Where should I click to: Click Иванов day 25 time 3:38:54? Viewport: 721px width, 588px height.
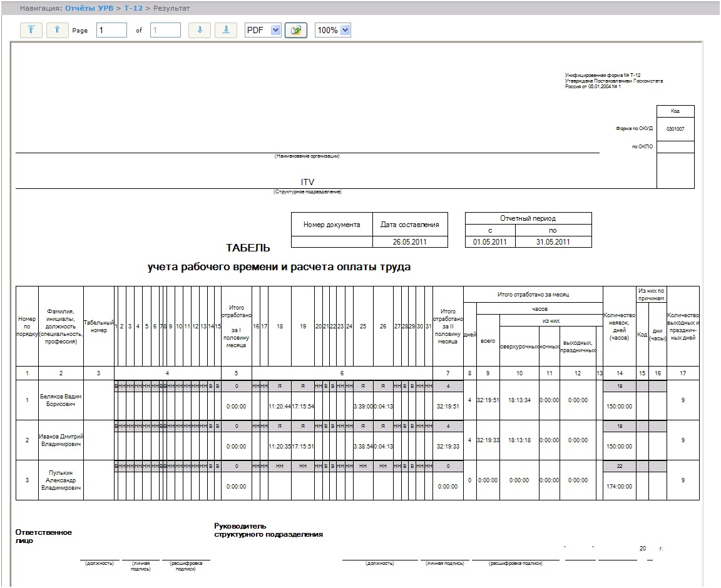(x=363, y=447)
